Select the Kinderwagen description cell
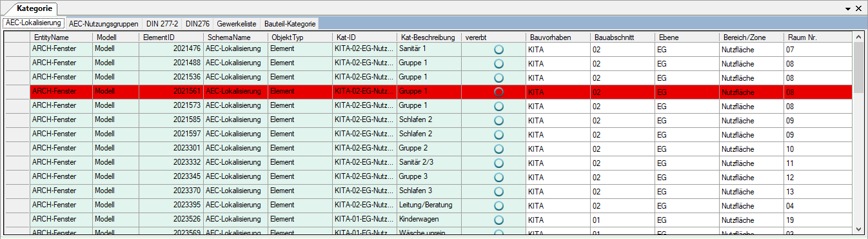This screenshot has width=868, height=239. pyautogui.click(x=429, y=220)
